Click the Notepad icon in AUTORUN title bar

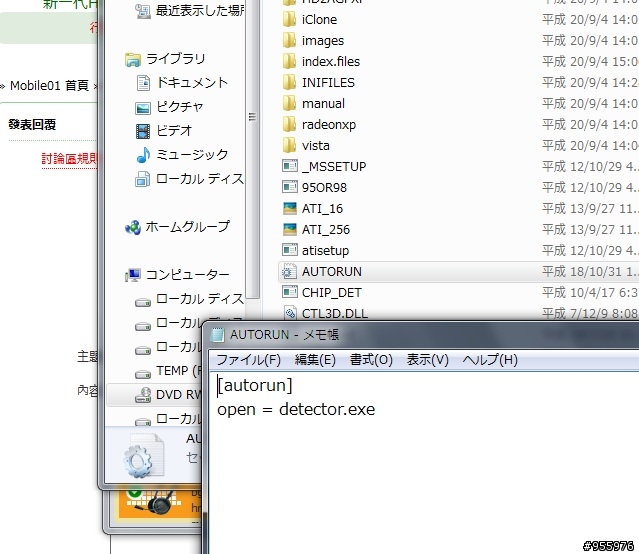218,335
